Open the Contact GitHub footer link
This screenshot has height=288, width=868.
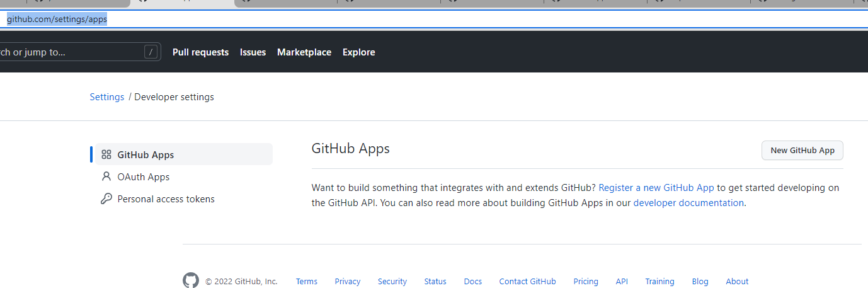pos(528,281)
